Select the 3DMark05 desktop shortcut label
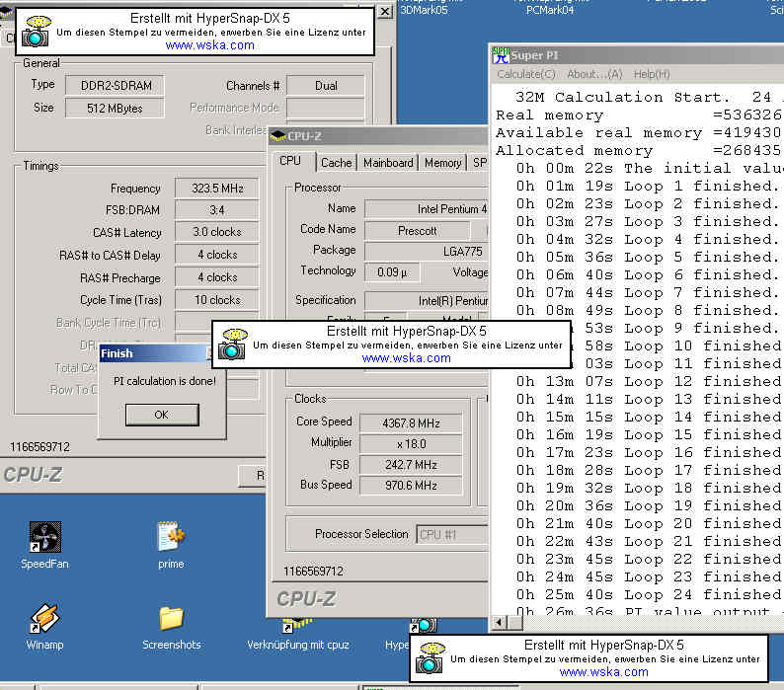This screenshot has width=784, height=690. pyautogui.click(x=424, y=10)
